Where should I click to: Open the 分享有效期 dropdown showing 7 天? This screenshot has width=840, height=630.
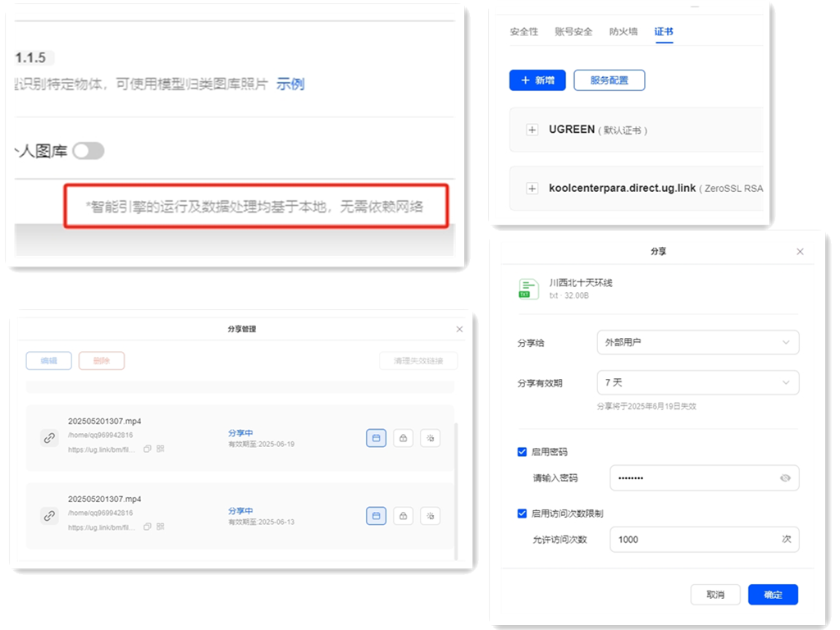click(x=697, y=382)
